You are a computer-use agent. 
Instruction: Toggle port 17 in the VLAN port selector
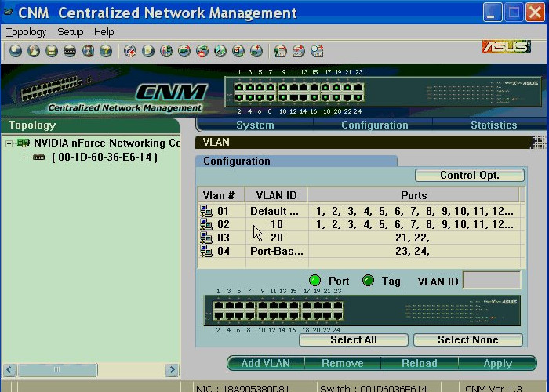coord(307,306)
